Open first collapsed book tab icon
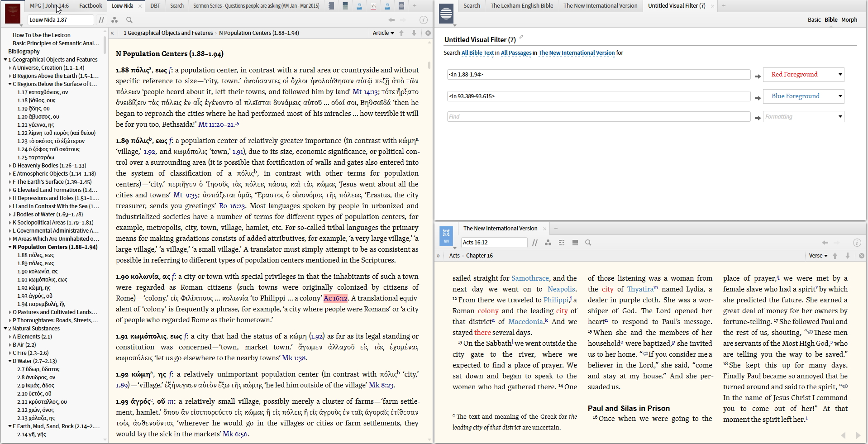 point(332,6)
